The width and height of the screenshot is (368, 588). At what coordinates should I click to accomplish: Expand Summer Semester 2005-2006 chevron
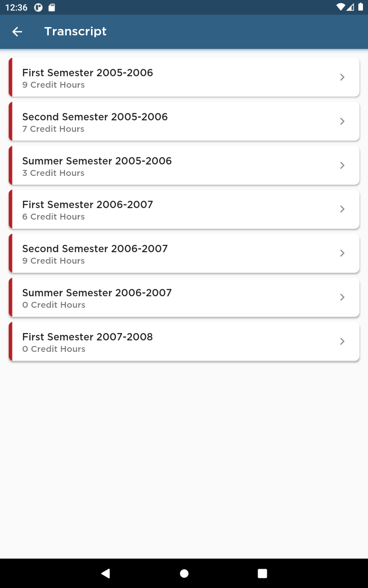(x=342, y=165)
